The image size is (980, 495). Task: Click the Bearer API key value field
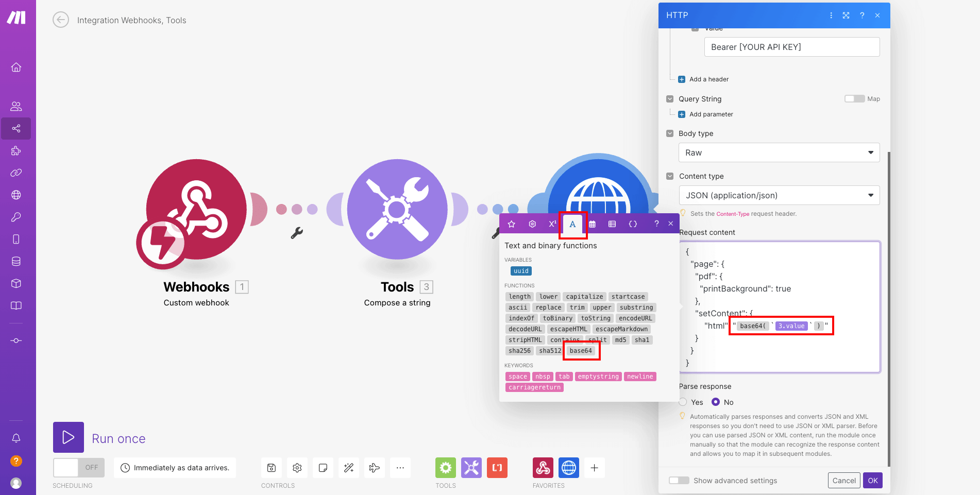tap(791, 47)
